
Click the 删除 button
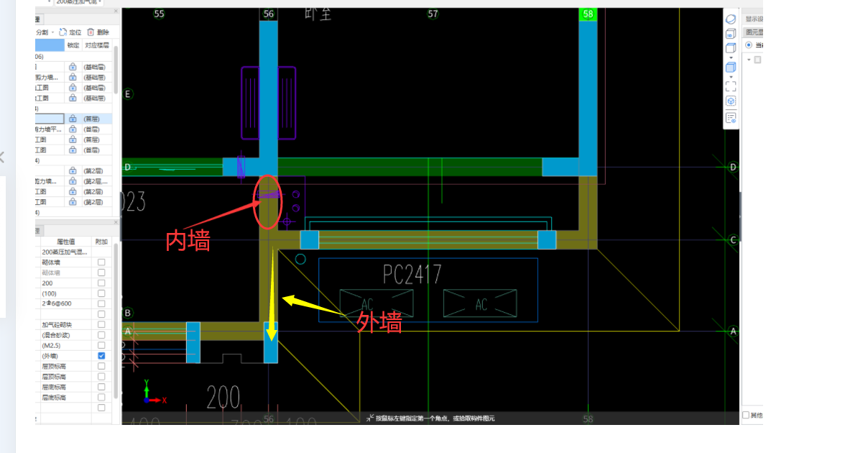98,32
